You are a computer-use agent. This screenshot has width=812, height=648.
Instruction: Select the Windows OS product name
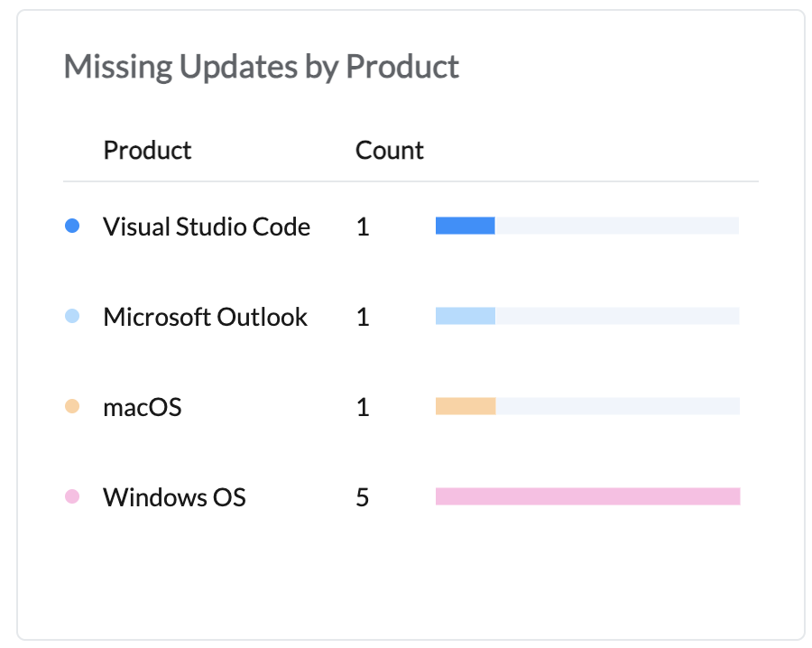click(x=174, y=497)
